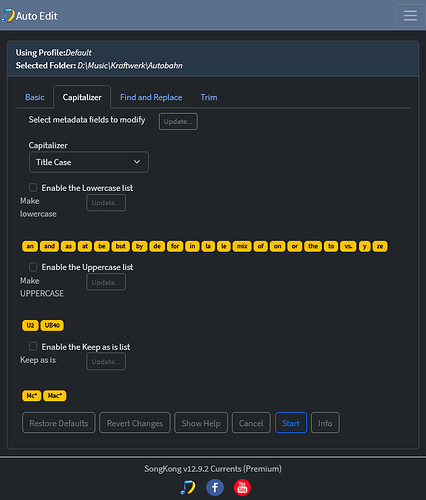Open the YouTube icon in the footer
The height and width of the screenshot is (500, 426).
pos(242,488)
